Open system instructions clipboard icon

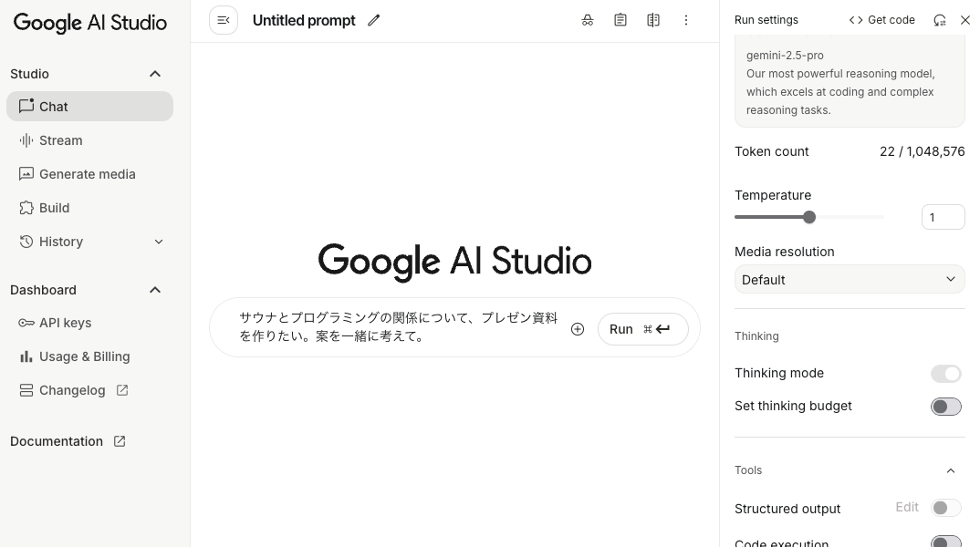[x=620, y=20]
